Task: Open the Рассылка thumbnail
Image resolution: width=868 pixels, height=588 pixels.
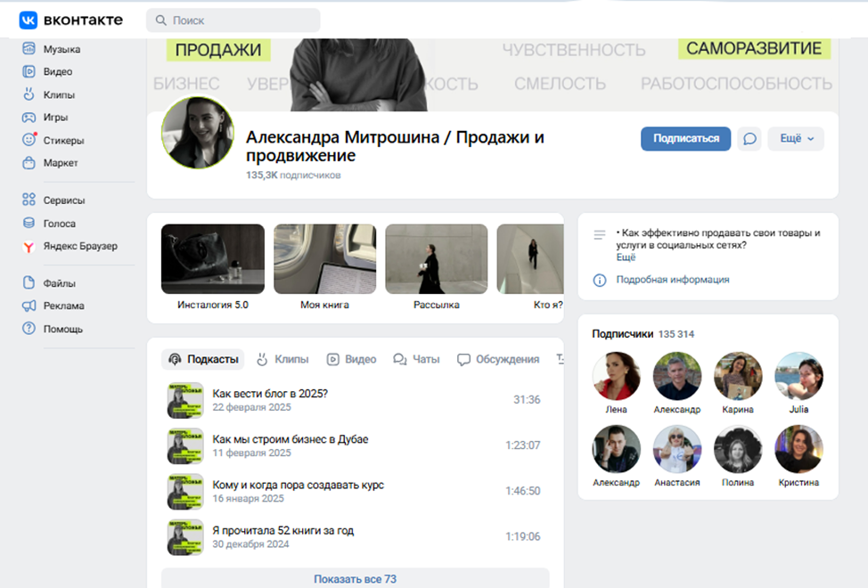Action: point(436,259)
